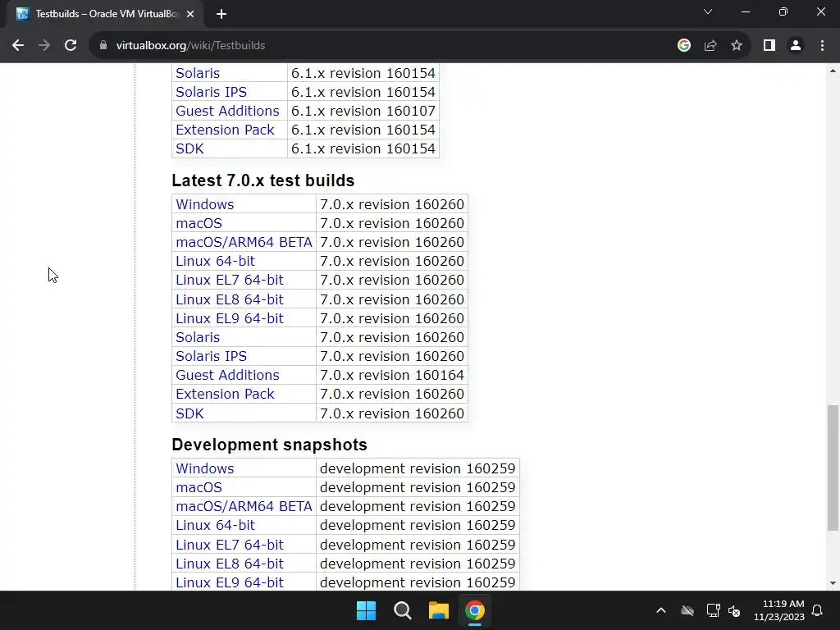Download the 7.0.x macOS test build
Viewport: 840px width, 630px height.
(x=199, y=223)
